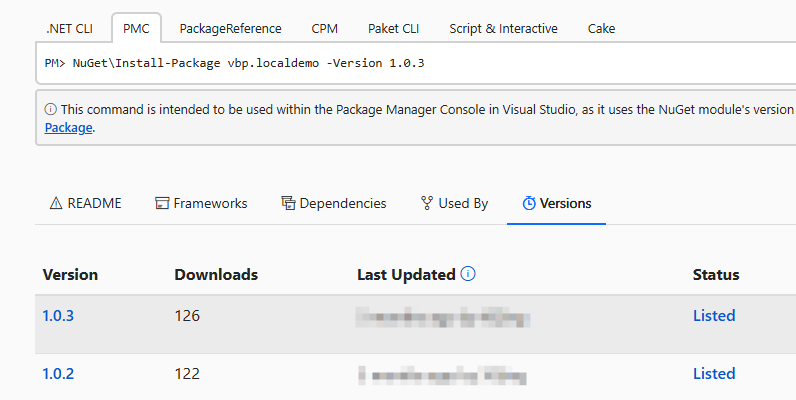This screenshot has width=796, height=400.
Task: Click the Dependencies stacked boxes icon
Action: 288,203
